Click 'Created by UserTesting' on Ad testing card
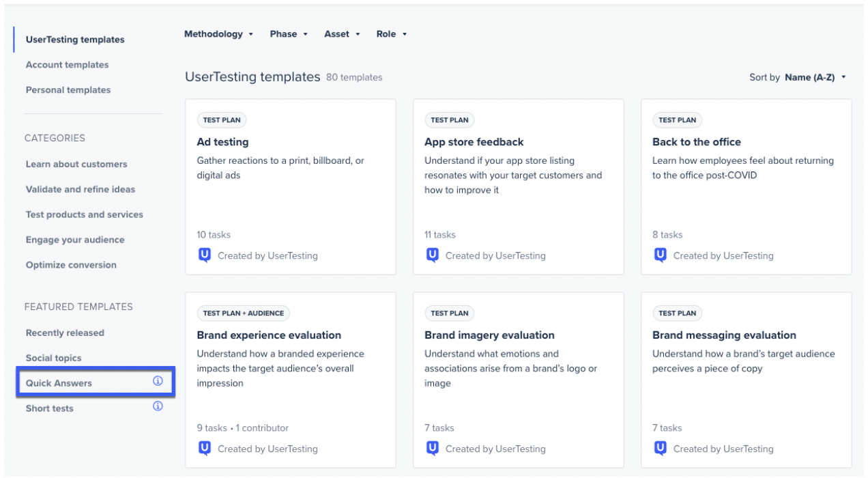The height and width of the screenshot is (478, 868). (267, 256)
